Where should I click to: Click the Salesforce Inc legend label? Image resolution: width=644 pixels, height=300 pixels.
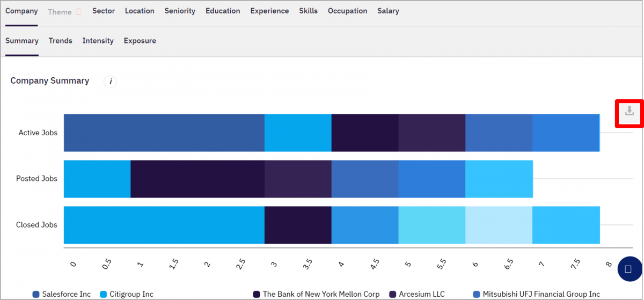67,294
